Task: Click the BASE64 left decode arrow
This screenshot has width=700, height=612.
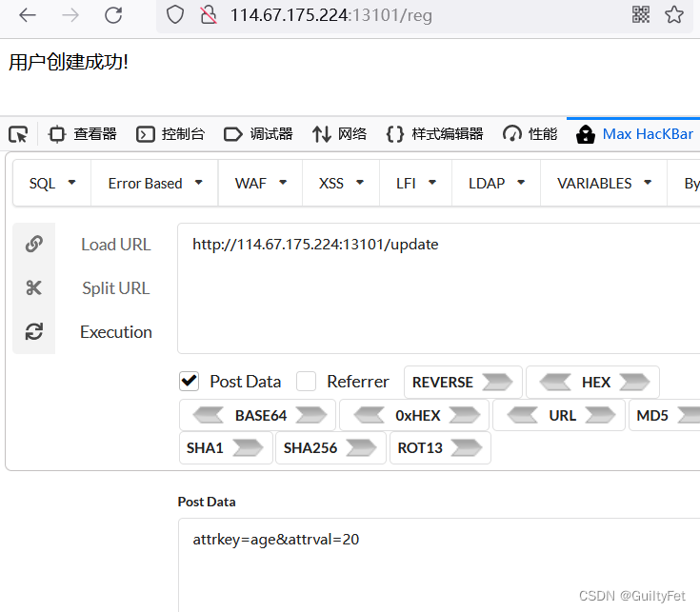Action: tap(208, 415)
